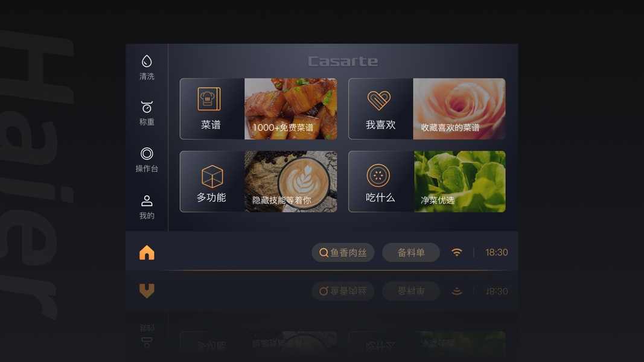Tap the water-drop 清洗 cleaning icon
Screen dimensions: 644x362
pyautogui.click(x=147, y=61)
